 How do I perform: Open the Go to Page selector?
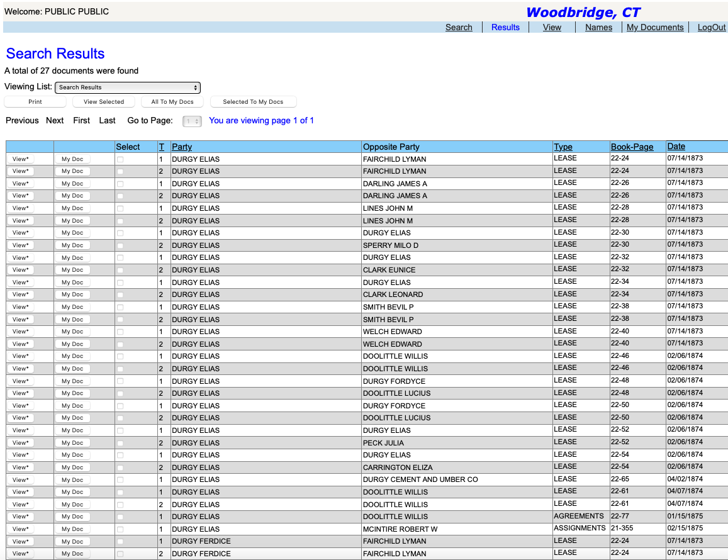click(x=192, y=121)
